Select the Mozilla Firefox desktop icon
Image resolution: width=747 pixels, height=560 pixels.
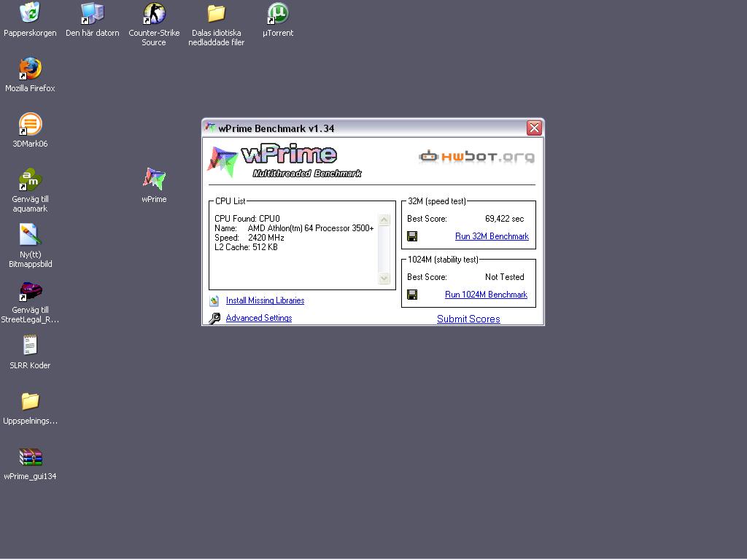(x=30, y=69)
